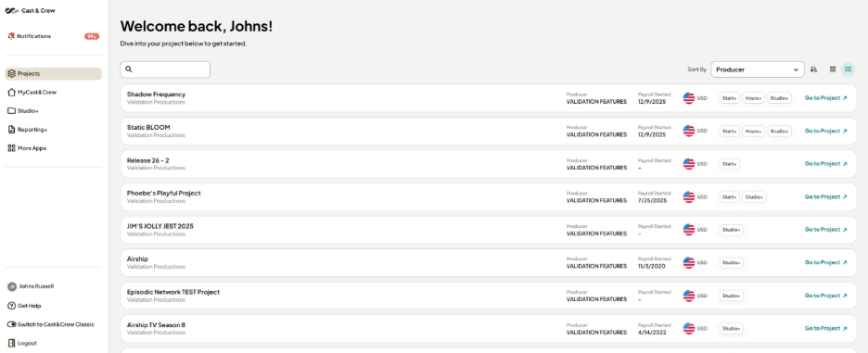Click the Sort By dropdown chevron arrow
Image resolution: width=868 pixels, height=353 pixels.
click(x=796, y=69)
